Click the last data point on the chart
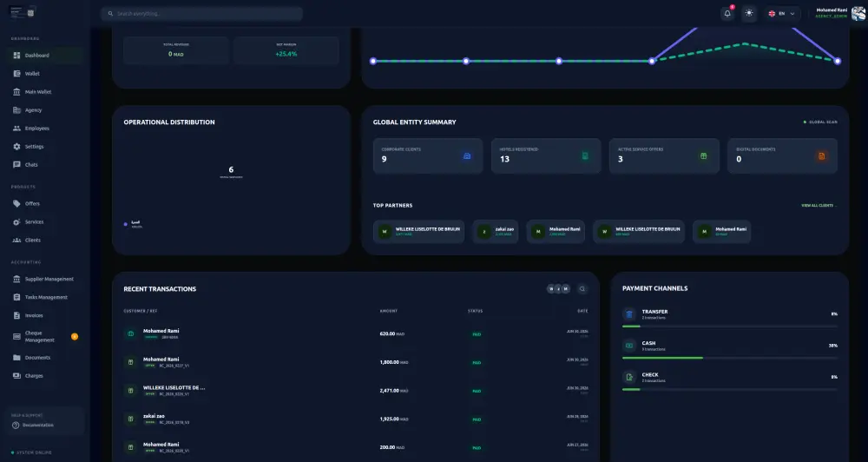 (x=838, y=61)
